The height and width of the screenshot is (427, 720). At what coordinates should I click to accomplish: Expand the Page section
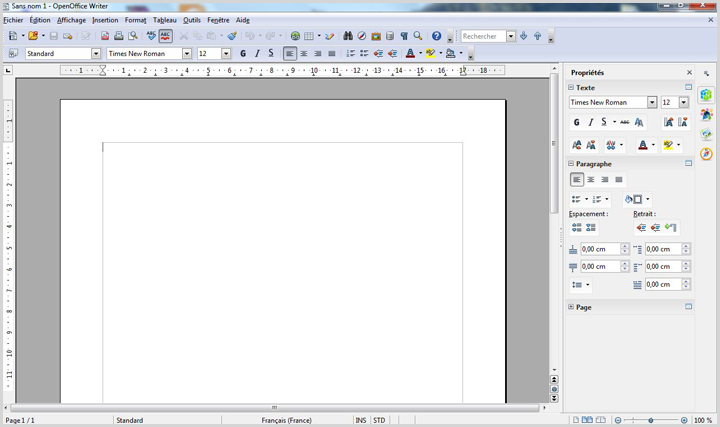pyautogui.click(x=571, y=307)
